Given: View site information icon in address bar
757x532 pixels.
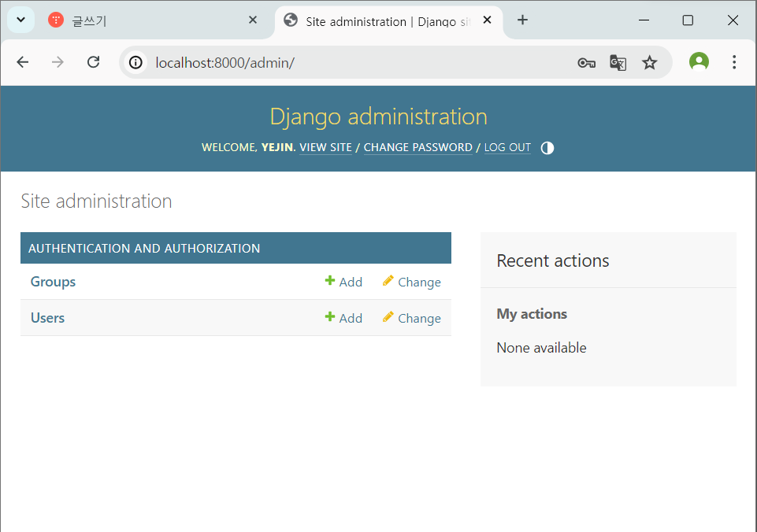Looking at the screenshot, I should tap(135, 62).
